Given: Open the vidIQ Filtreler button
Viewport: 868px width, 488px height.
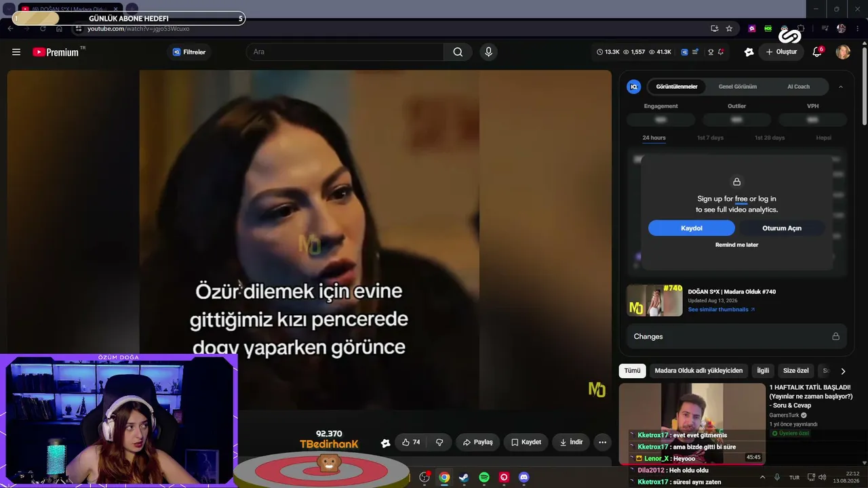Looking at the screenshot, I should [x=189, y=52].
